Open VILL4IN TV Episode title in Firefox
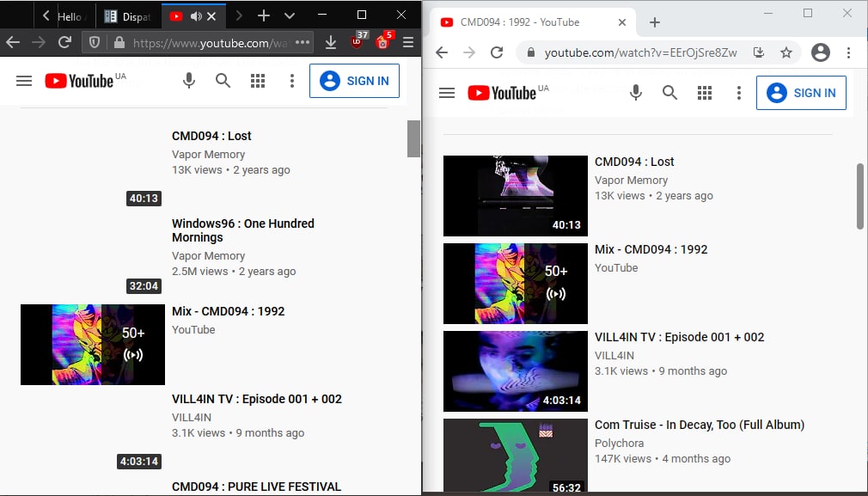868x496 pixels. point(257,399)
